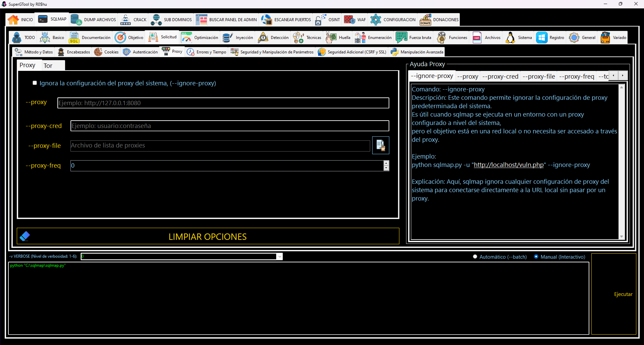Screen dimensions: 644x345
Task: Select the Fuerza bruta binary icon
Action: 401,38
